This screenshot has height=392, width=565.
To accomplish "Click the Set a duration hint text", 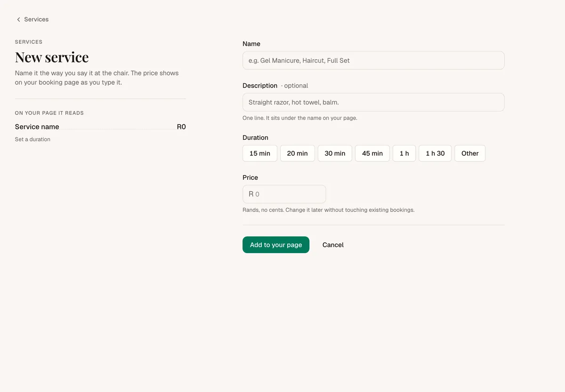I will 32,139.
